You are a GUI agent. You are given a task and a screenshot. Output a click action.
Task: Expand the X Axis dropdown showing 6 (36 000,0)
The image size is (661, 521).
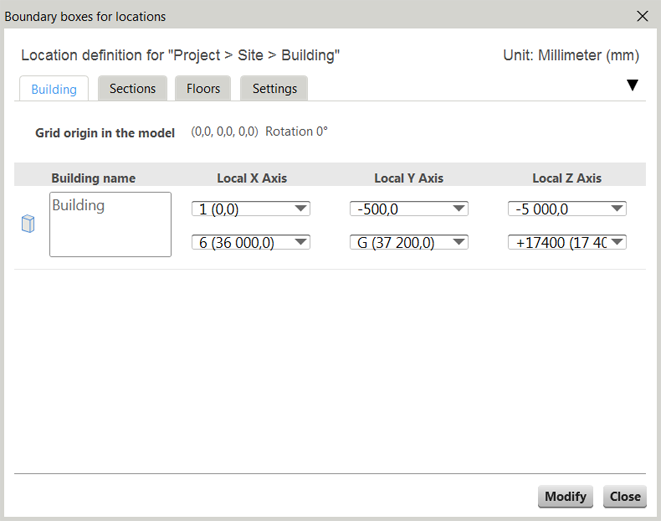point(251,242)
